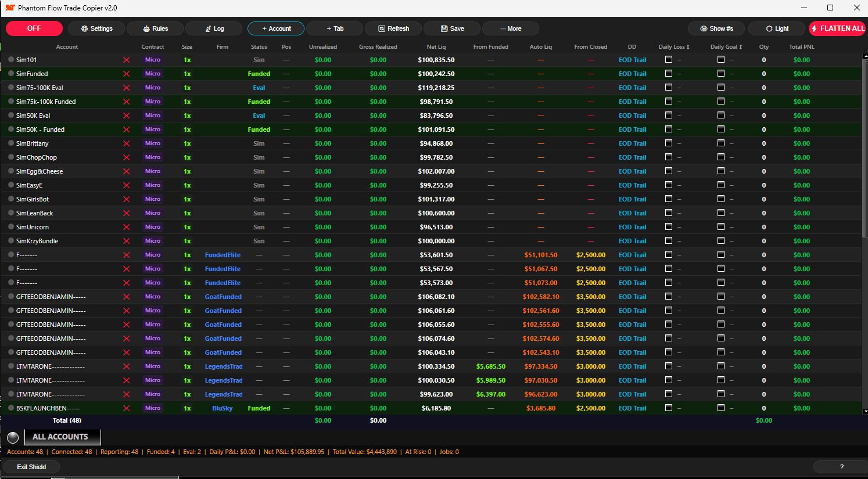Click status dot beside SimGirlsBot
The width and height of the screenshot is (868, 479).
coord(11,199)
